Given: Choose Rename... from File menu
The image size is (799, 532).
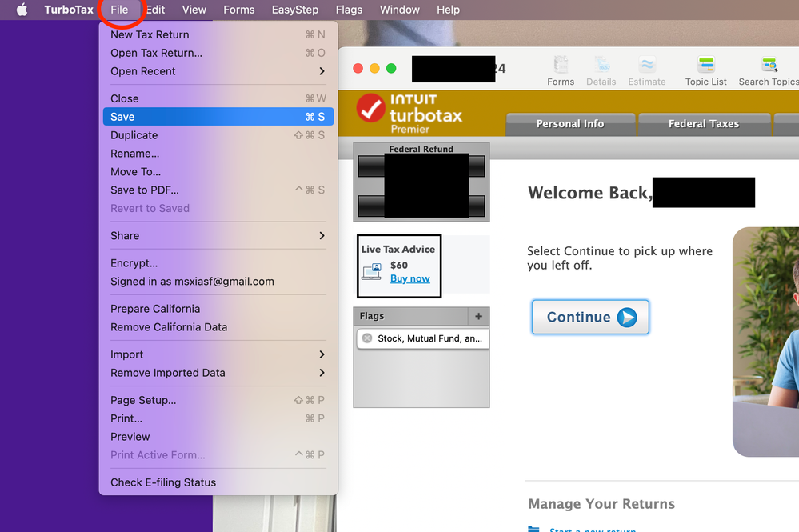Looking at the screenshot, I should [218, 154].
